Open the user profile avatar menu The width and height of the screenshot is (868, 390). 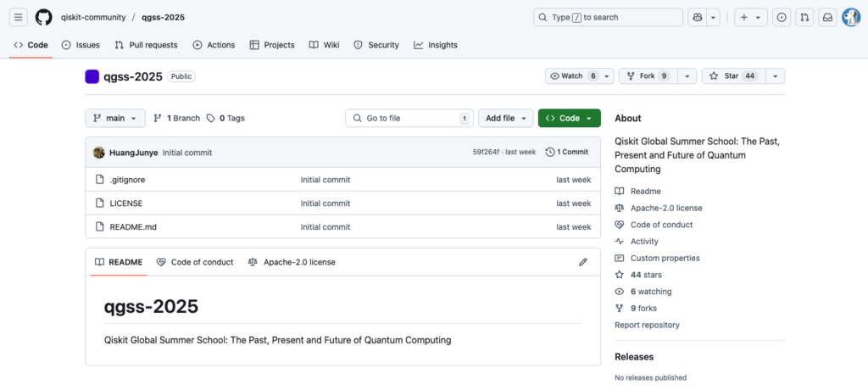850,17
